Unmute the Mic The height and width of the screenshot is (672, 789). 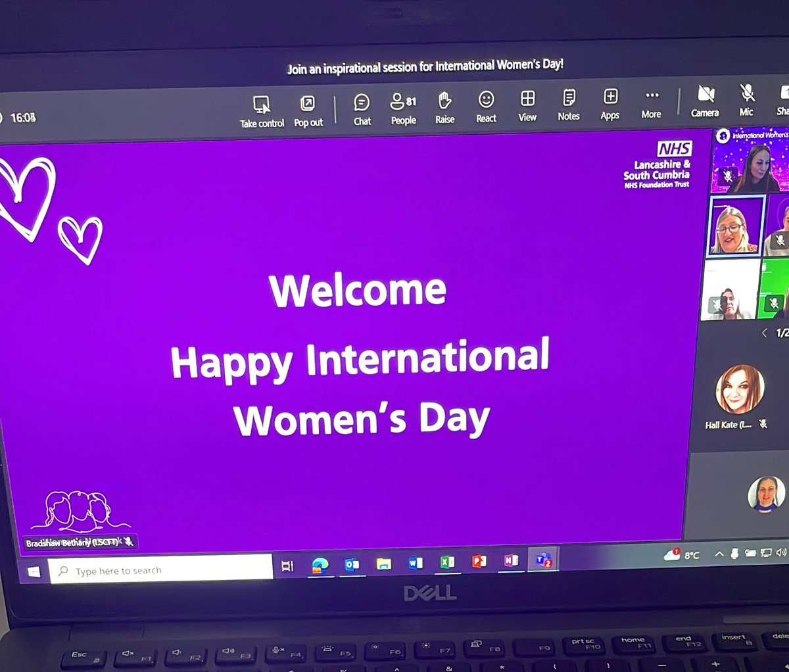(746, 100)
